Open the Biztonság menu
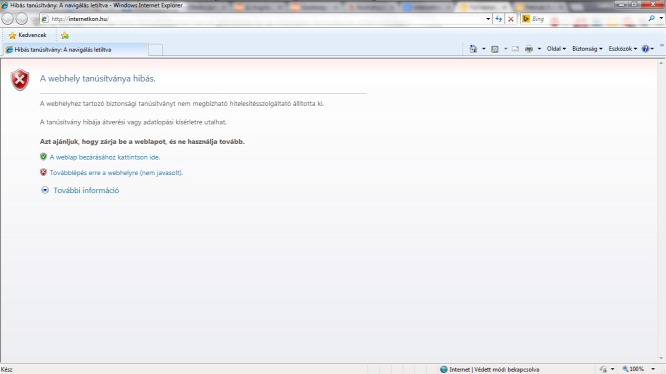The image size is (666, 374). 587,49
